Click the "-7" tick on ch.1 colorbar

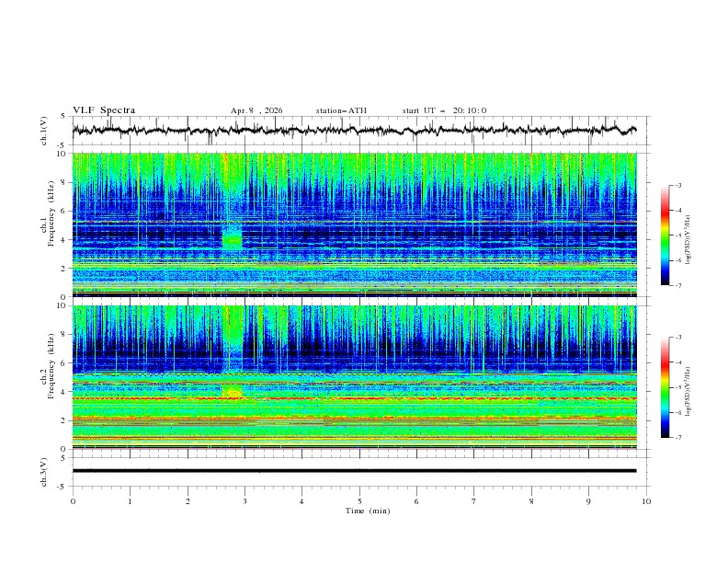point(678,286)
